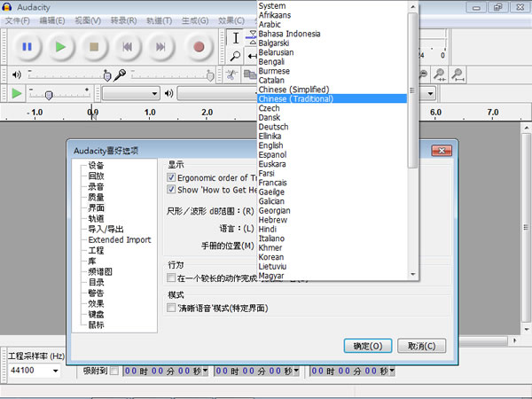This screenshot has height=399, width=532.
Task: Open the first time-format dropdown arrow
Action: coord(206,371)
